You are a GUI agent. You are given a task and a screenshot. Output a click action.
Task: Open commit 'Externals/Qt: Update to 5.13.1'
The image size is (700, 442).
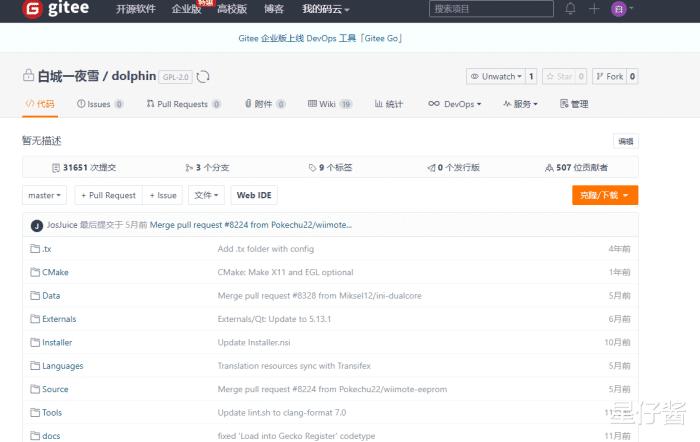click(x=274, y=319)
